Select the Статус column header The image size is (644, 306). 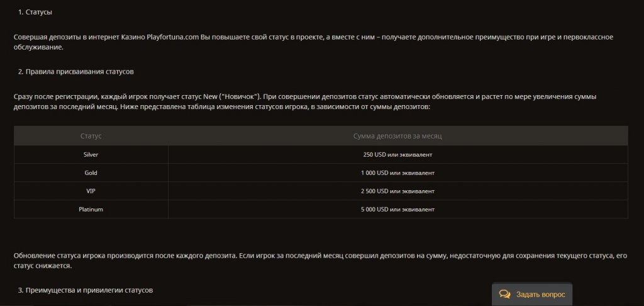pyautogui.click(x=91, y=136)
